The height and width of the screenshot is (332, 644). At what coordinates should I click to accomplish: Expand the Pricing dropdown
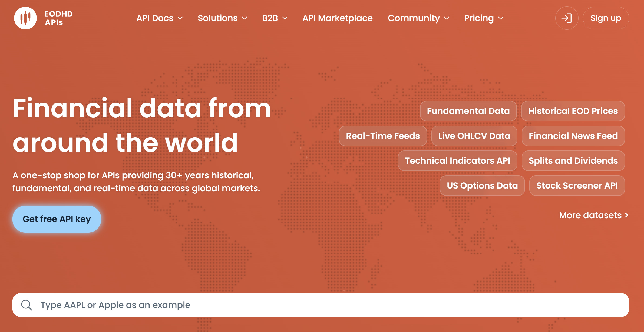483,18
